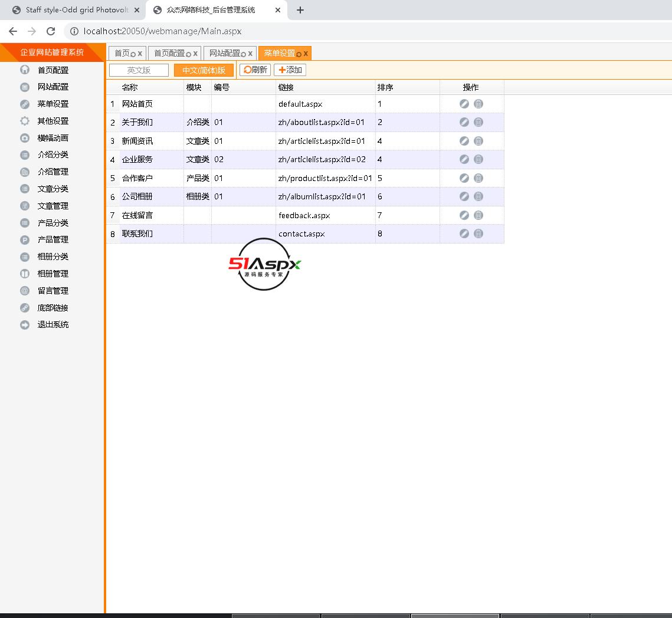Screen dimensions: 672x618
Task: Open the 网站配置 tab
Action: [224, 53]
